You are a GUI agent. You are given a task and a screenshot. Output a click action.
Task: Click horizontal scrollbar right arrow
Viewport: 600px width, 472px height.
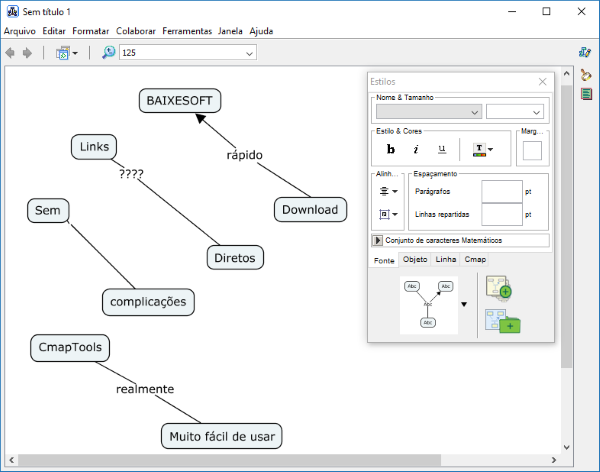pyautogui.click(x=553, y=460)
